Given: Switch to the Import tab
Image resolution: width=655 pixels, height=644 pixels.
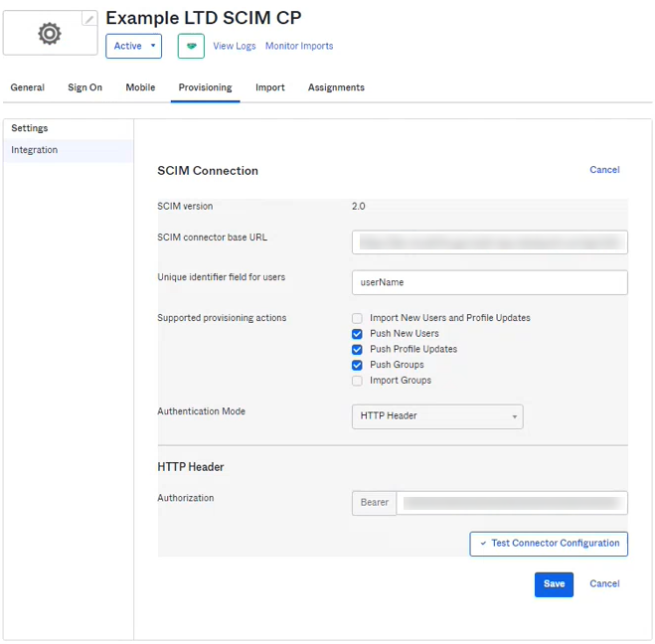Looking at the screenshot, I should click(x=270, y=87).
